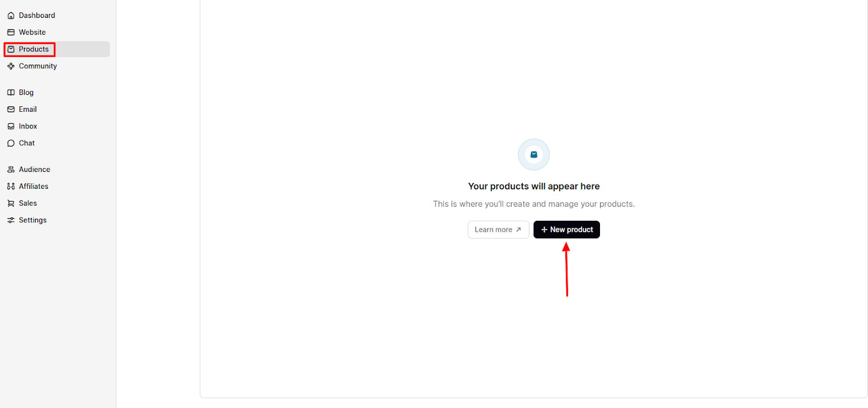868x408 pixels.
Task: Click the Website icon in sidebar
Action: pyautogui.click(x=11, y=32)
